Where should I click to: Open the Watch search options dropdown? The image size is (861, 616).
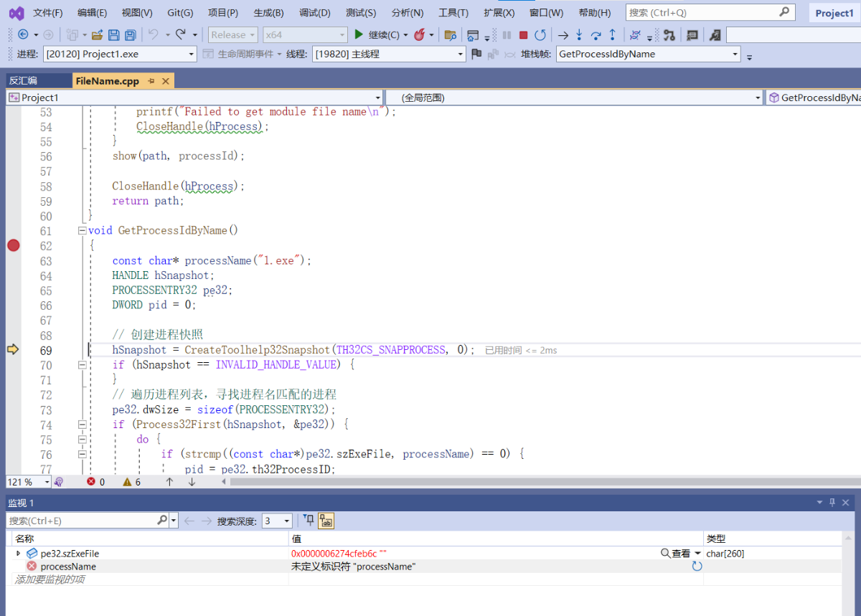(x=174, y=521)
